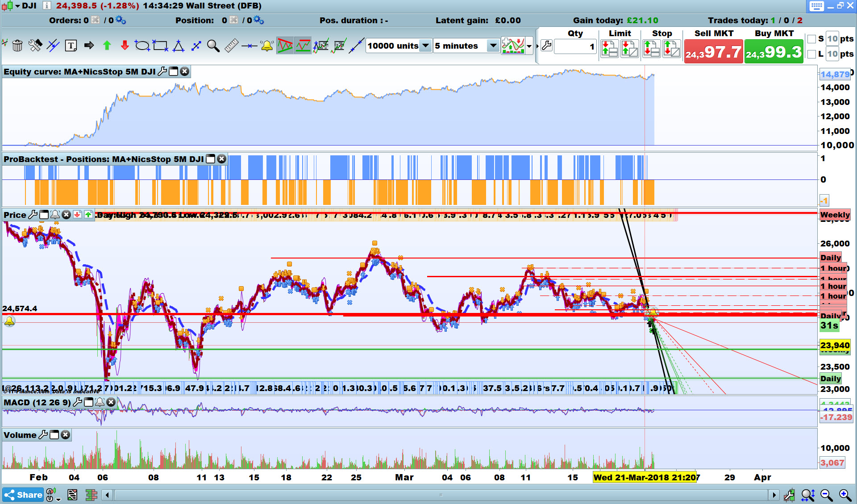Select the trash delete-objects tool
This screenshot has height=504, width=857.
pyautogui.click(x=17, y=46)
